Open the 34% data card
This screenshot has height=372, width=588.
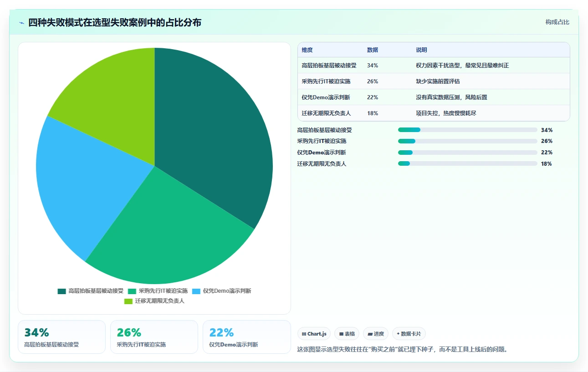point(61,337)
